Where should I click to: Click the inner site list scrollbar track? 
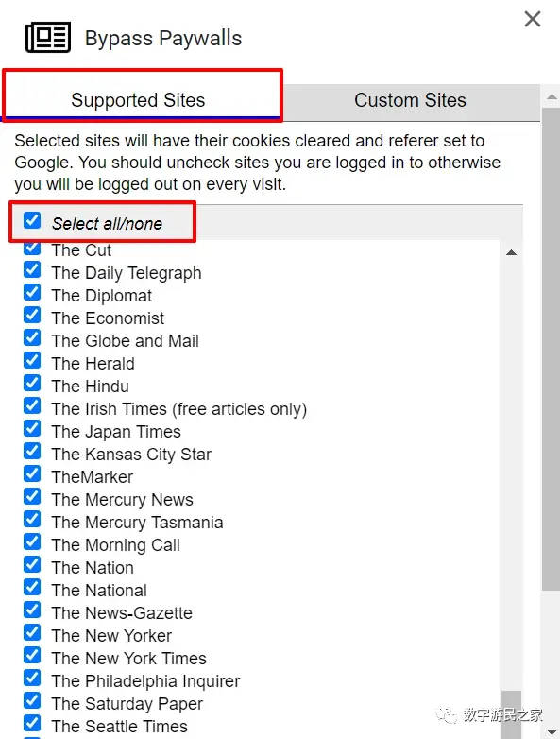click(511, 472)
